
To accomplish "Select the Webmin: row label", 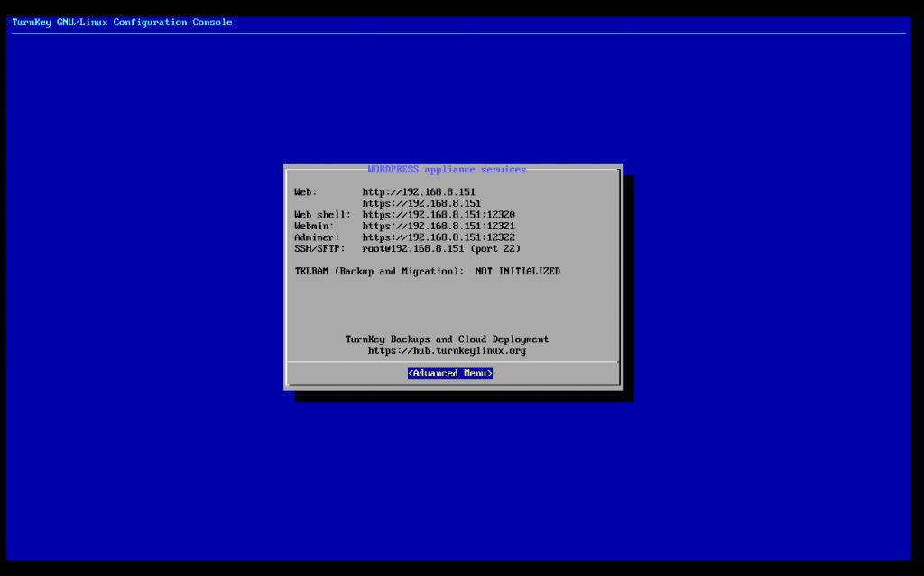I will coord(314,226).
